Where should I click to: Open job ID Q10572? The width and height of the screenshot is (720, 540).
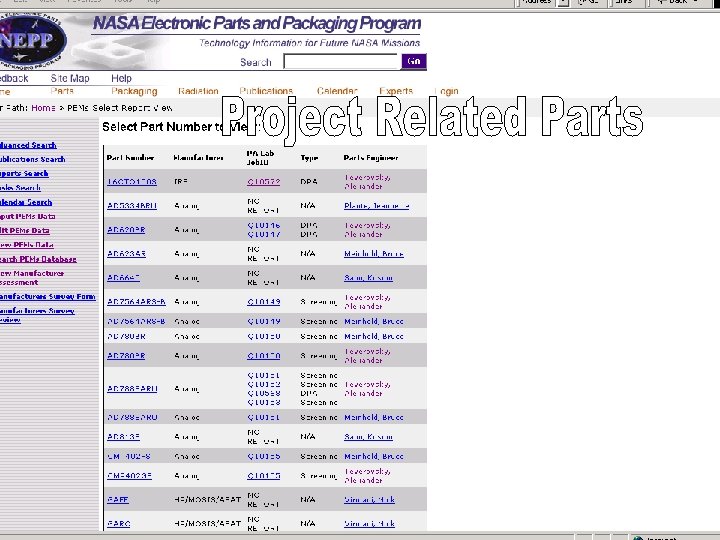[x=264, y=182]
